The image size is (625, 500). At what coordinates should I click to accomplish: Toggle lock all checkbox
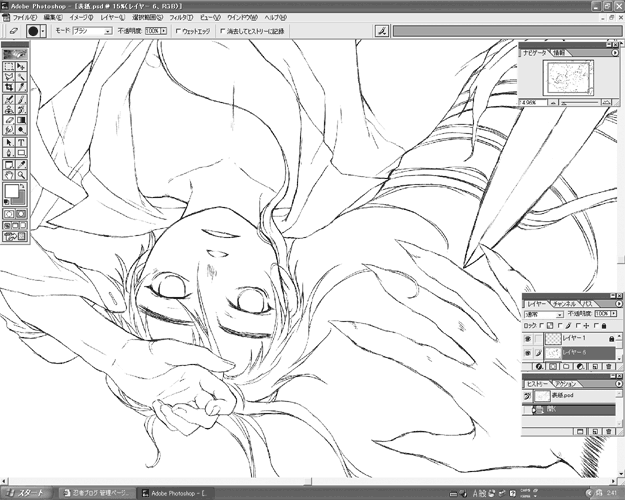596,326
